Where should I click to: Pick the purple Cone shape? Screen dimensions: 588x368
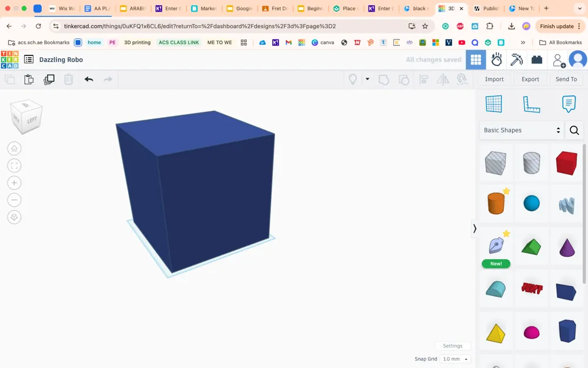[x=567, y=247]
